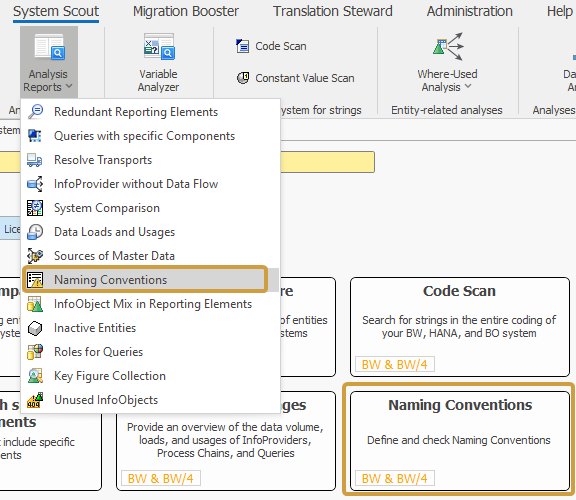
Task: Click 'Define and check Naming Conventions' text
Action: click(x=459, y=440)
